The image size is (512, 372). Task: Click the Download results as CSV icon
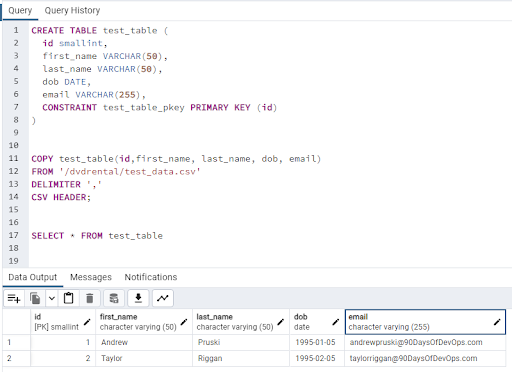pos(138,298)
